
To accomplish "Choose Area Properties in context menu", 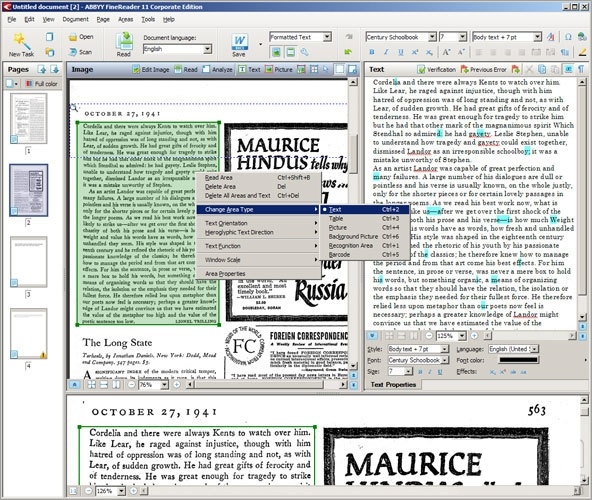I will click(x=258, y=273).
